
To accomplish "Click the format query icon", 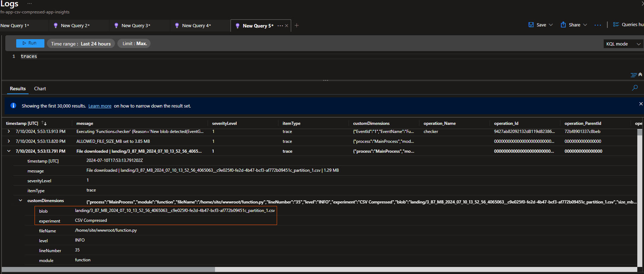I will (633, 75).
